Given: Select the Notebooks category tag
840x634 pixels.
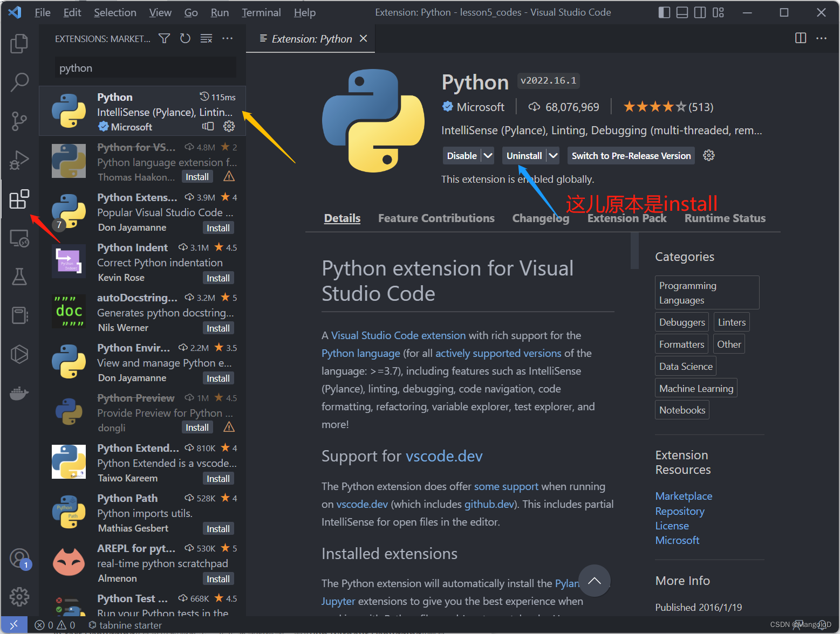Looking at the screenshot, I should point(682,410).
